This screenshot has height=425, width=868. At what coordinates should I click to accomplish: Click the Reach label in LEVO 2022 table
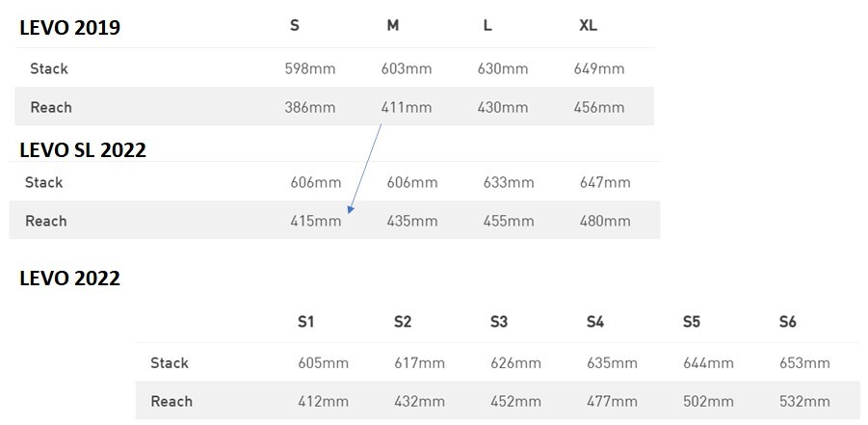[171, 401]
